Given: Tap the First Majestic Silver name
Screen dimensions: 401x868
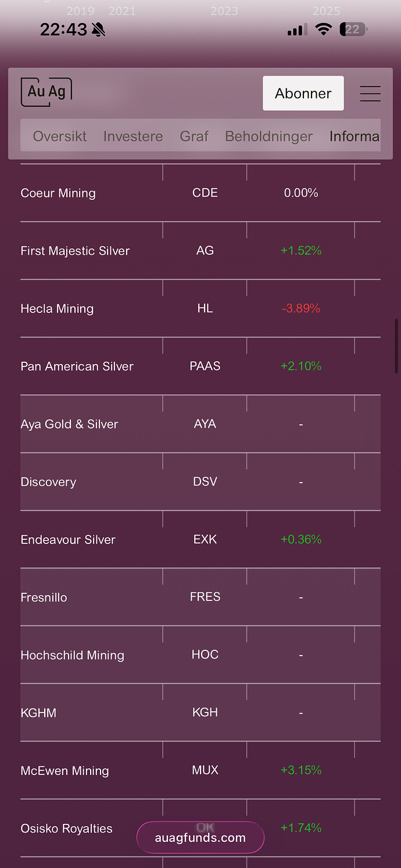Looking at the screenshot, I should (x=75, y=251).
